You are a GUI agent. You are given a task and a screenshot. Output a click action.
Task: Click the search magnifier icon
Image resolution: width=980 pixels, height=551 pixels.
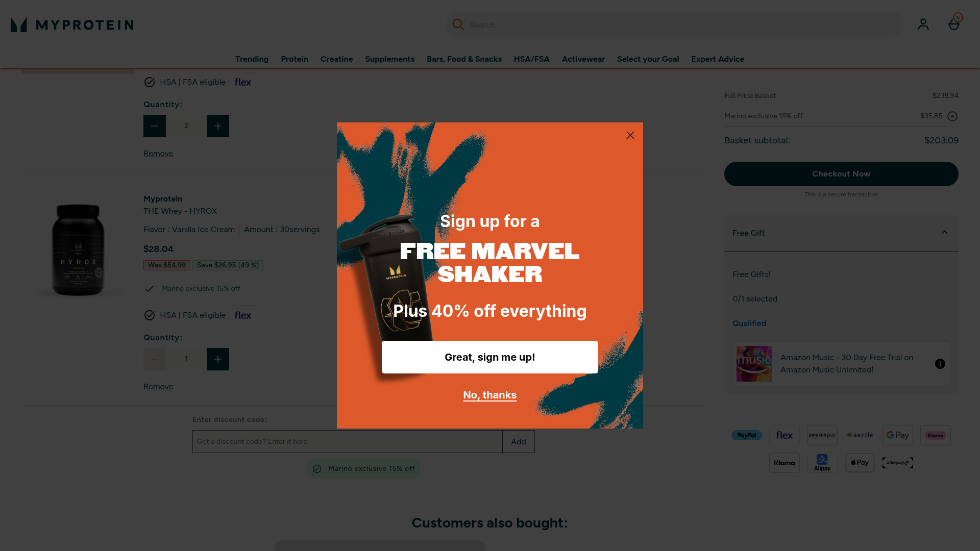(x=458, y=24)
